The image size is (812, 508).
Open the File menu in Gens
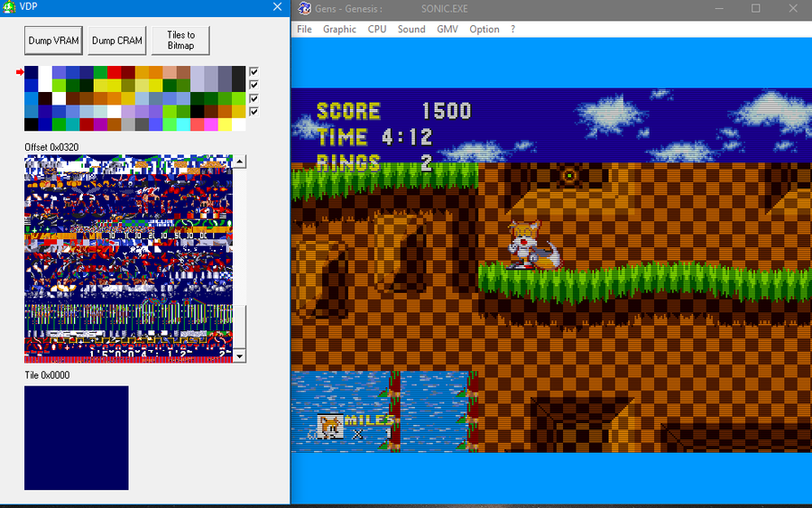305,30
